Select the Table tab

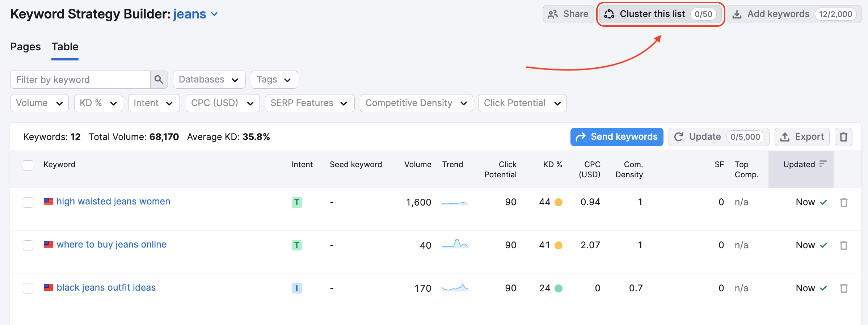point(65,47)
